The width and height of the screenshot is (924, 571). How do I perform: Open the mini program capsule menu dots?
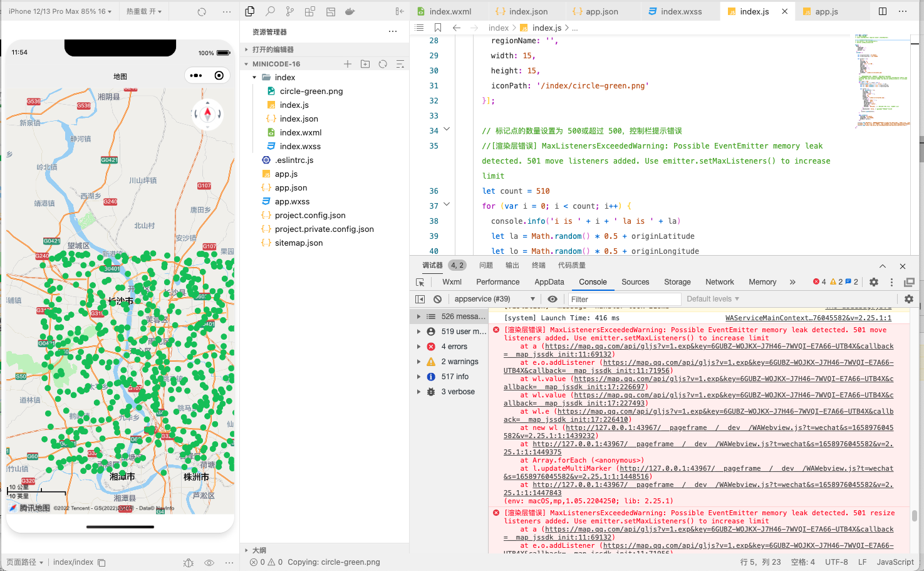tap(196, 76)
